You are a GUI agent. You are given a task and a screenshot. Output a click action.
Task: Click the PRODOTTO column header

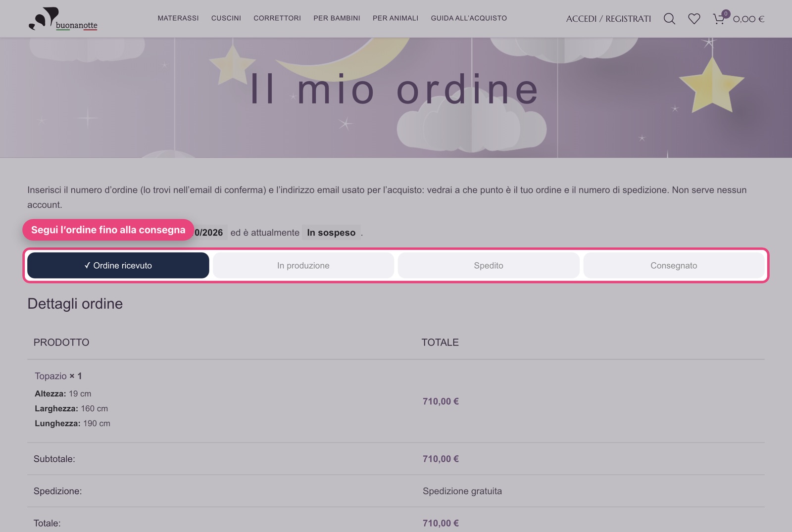click(x=61, y=342)
